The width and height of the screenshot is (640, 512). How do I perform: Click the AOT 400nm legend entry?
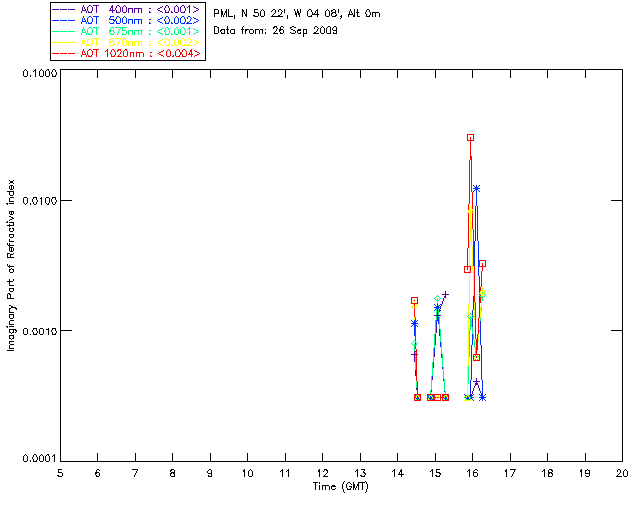coord(126,9)
